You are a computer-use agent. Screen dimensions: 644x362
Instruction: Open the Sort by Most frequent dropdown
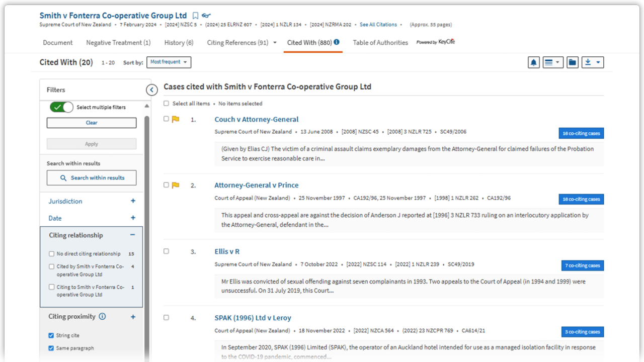click(169, 62)
